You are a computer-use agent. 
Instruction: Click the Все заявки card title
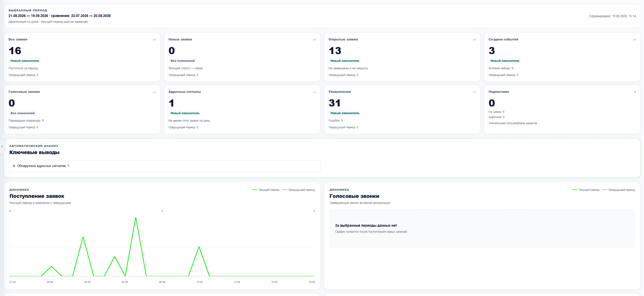point(18,39)
